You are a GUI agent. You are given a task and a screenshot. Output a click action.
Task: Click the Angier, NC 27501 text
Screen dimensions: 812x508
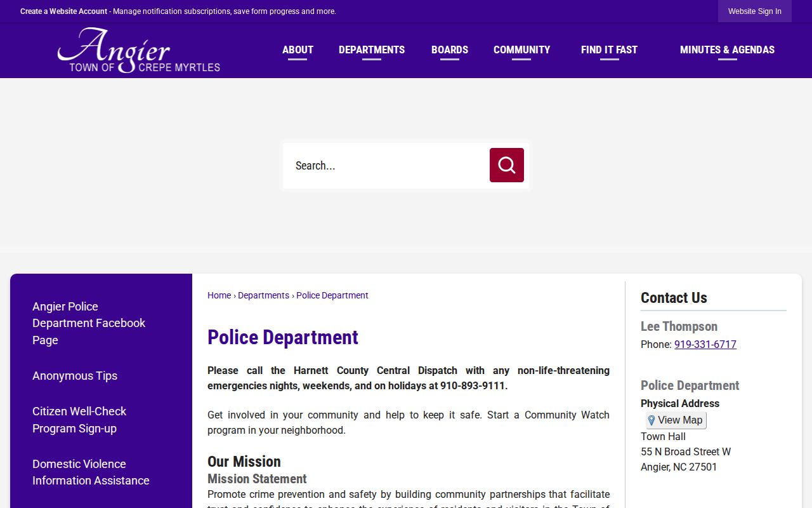pyautogui.click(x=679, y=467)
